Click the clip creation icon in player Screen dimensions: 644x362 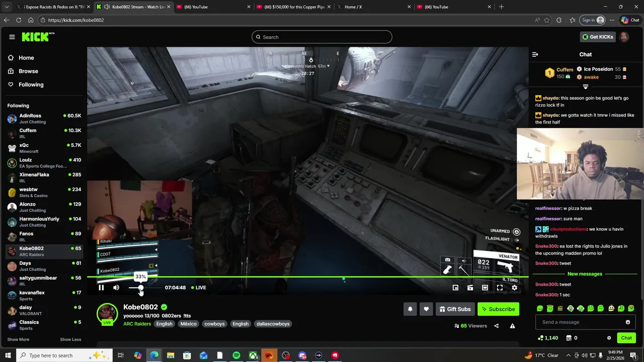pos(470,288)
